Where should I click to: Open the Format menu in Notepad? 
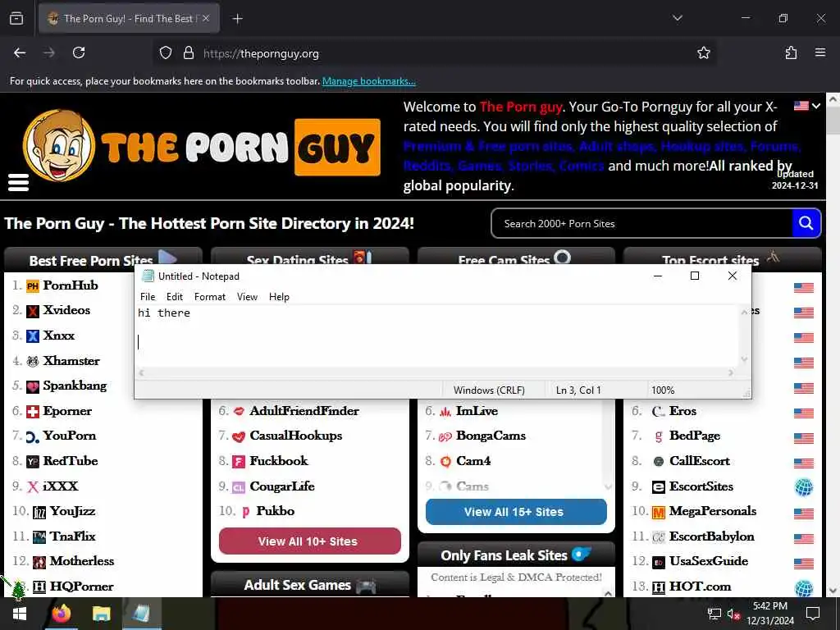pyautogui.click(x=209, y=297)
